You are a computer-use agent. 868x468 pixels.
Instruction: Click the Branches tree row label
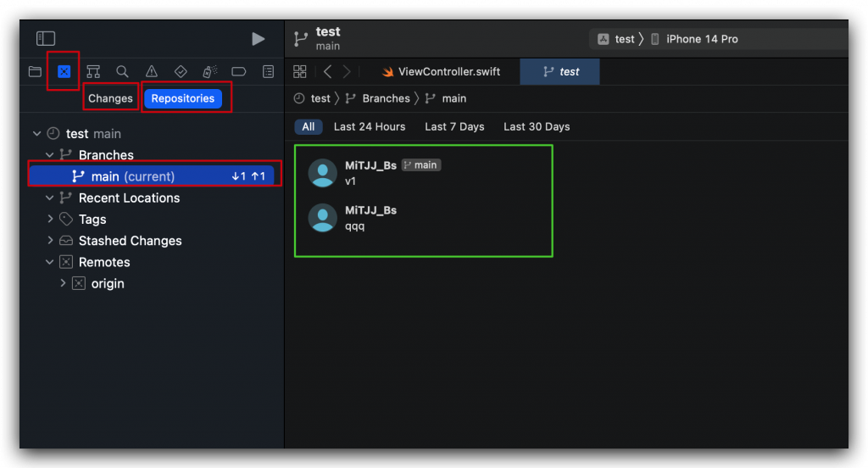pyautogui.click(x=106, y=155)
